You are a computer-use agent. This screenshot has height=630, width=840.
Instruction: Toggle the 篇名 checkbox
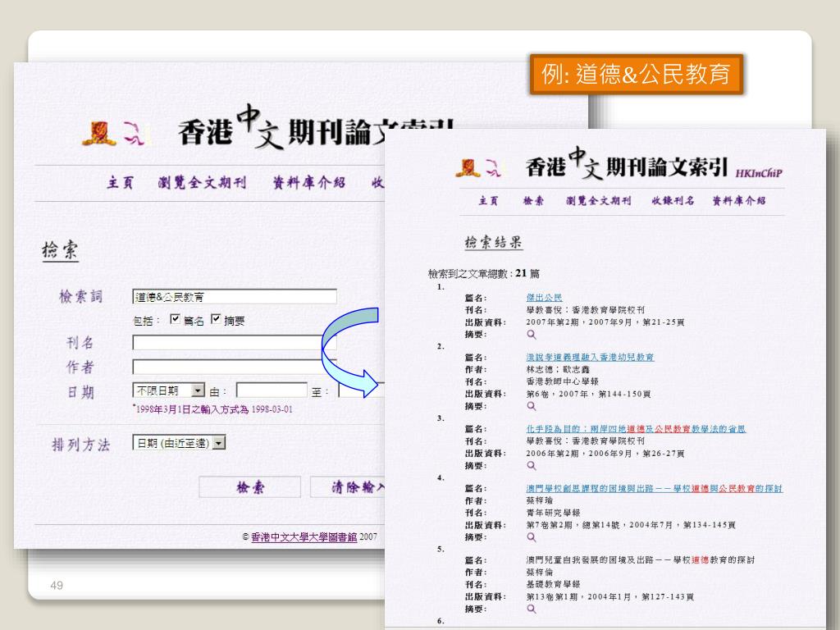pyautogui.click(x=175, y=319)
